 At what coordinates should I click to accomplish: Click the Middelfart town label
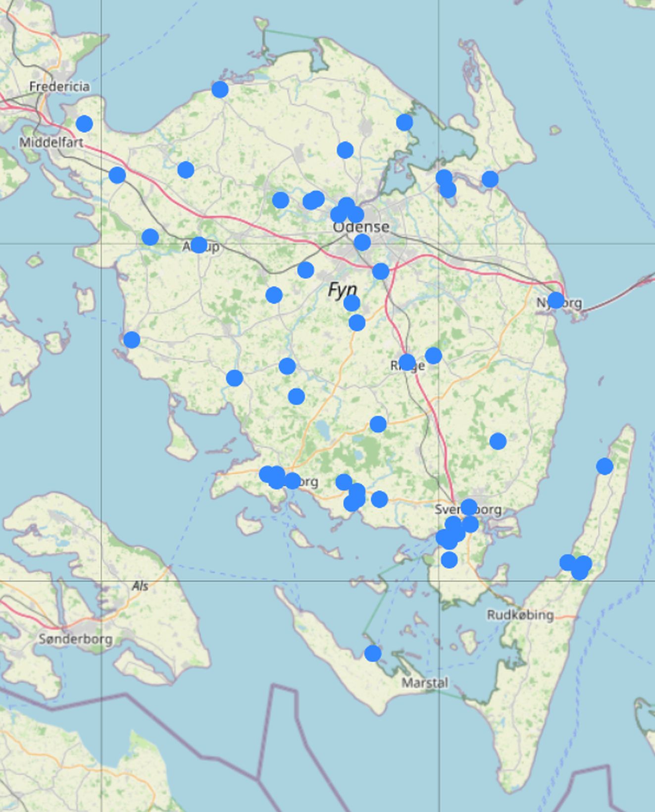(51, 143)
